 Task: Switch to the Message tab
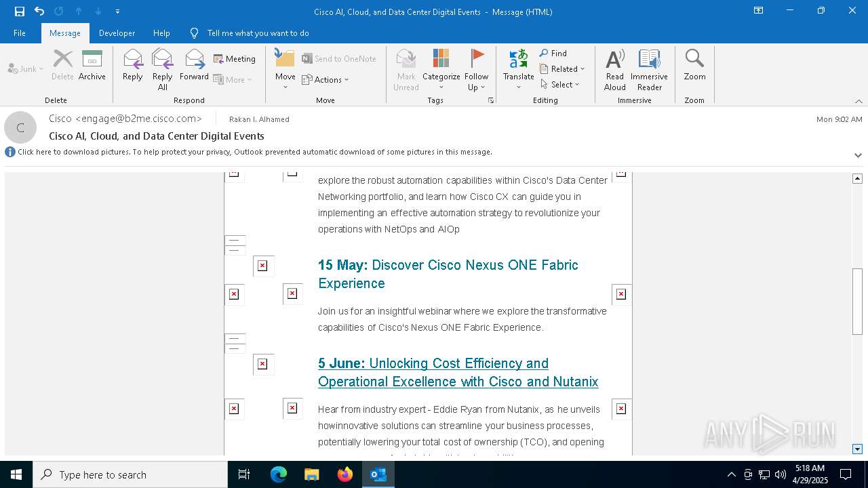(65, 33)
